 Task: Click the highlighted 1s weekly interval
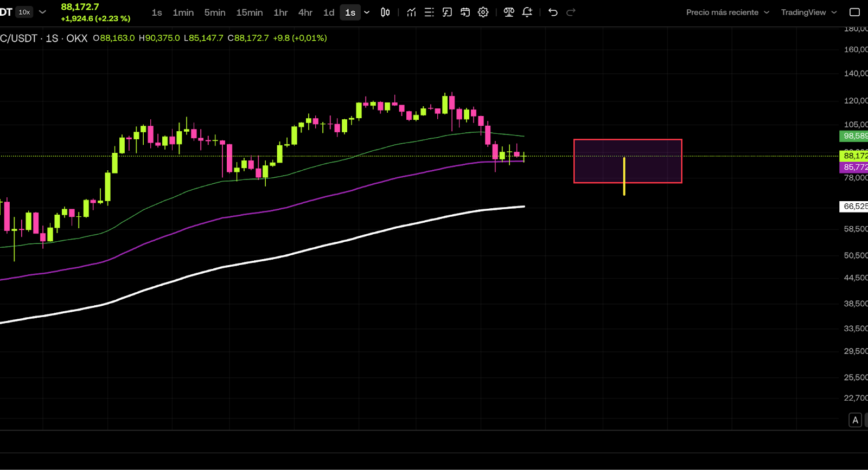tap(350, 12)
